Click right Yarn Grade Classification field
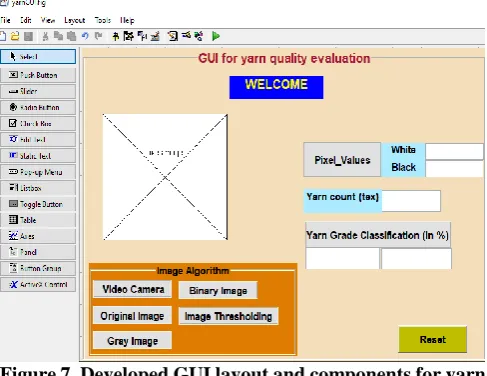 pos(416,259)
